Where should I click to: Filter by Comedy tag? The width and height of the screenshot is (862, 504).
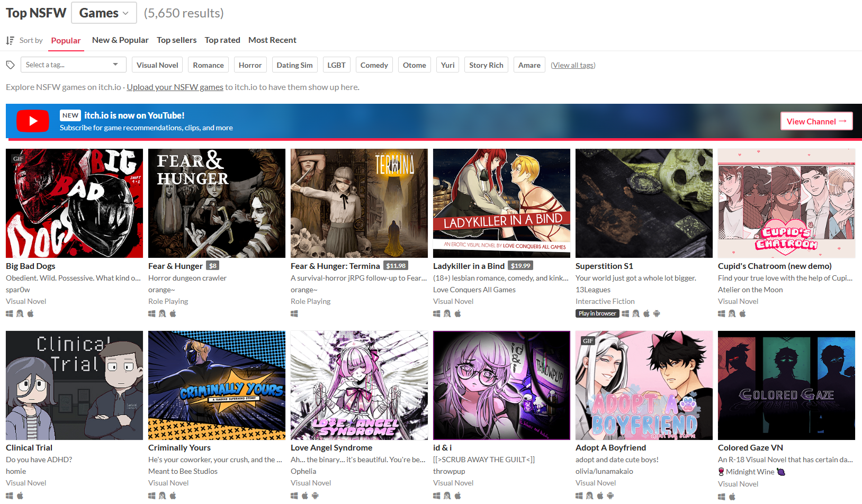(x=374, y=65)
